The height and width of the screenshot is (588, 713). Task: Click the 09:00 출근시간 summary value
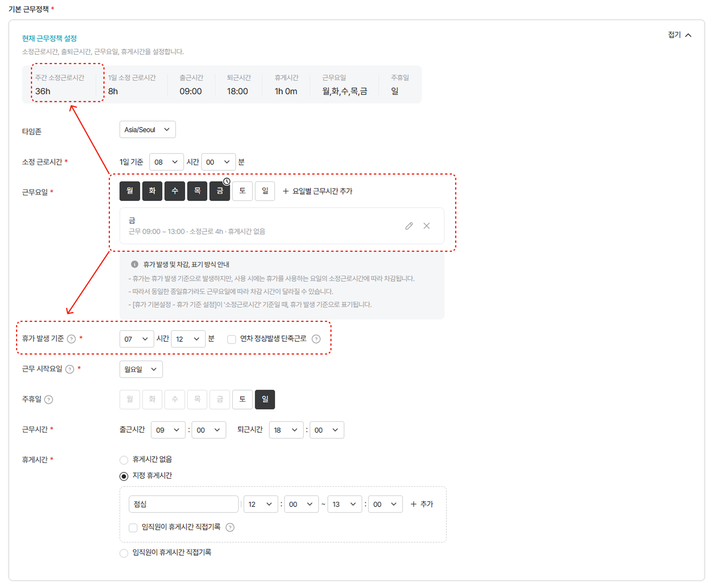pyautogui.click(x=190, y=91)
